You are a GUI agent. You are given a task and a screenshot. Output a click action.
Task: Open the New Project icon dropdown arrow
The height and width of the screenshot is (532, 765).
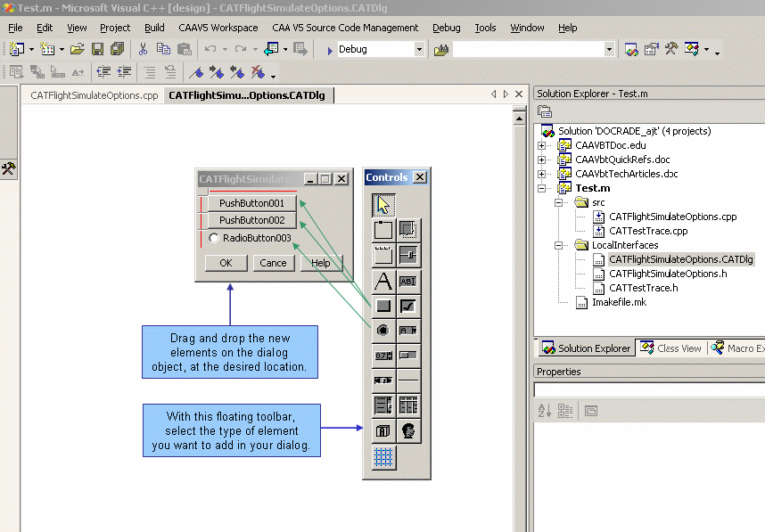[32, 49]
